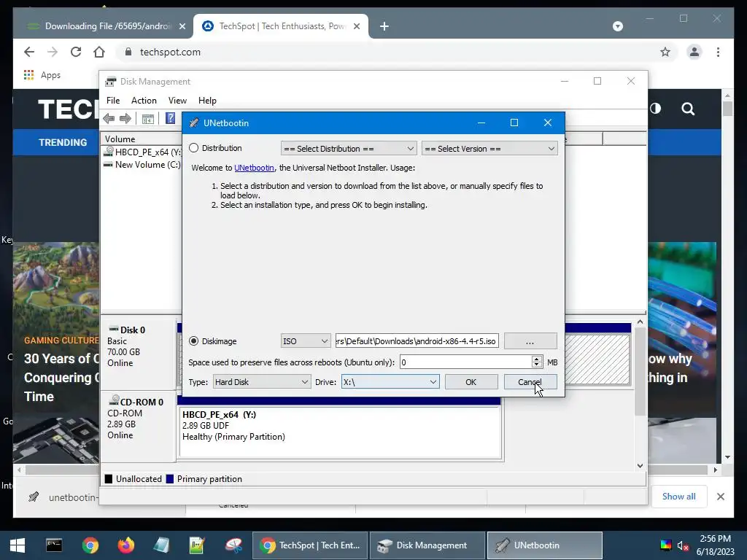Click the browse (...) button for disk image
The image size is (747, 560).
point(530,341)
